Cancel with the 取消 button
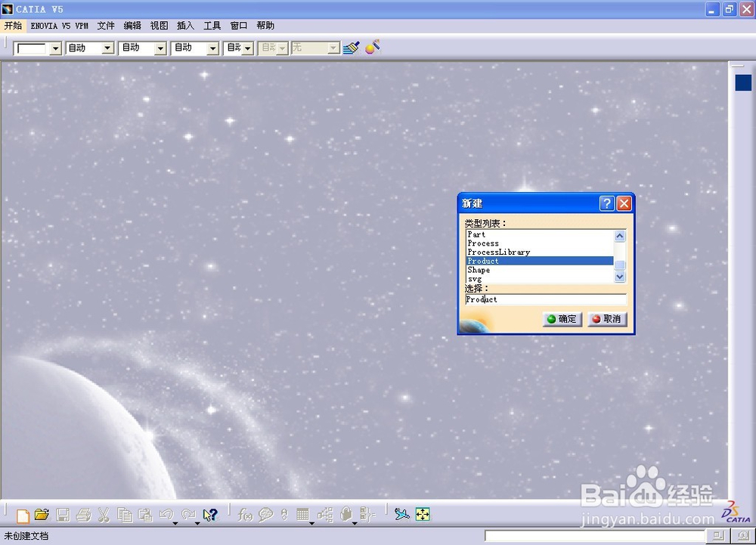The width and height of the screenshot is (756, 545). click(x=607, y=319)
